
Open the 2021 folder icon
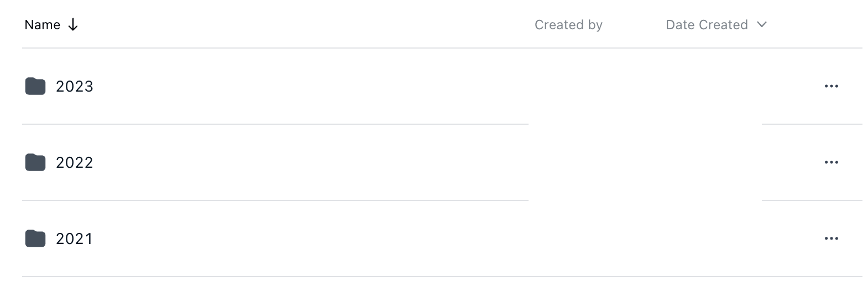[35, 238]
